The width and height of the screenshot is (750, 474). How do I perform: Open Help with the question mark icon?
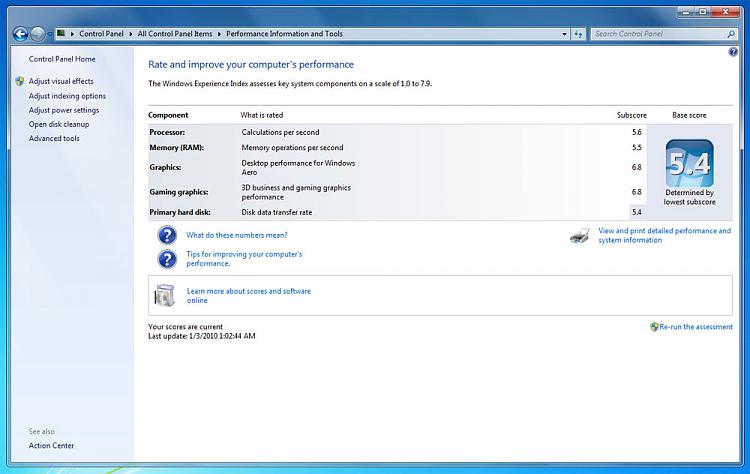point(733,52)
